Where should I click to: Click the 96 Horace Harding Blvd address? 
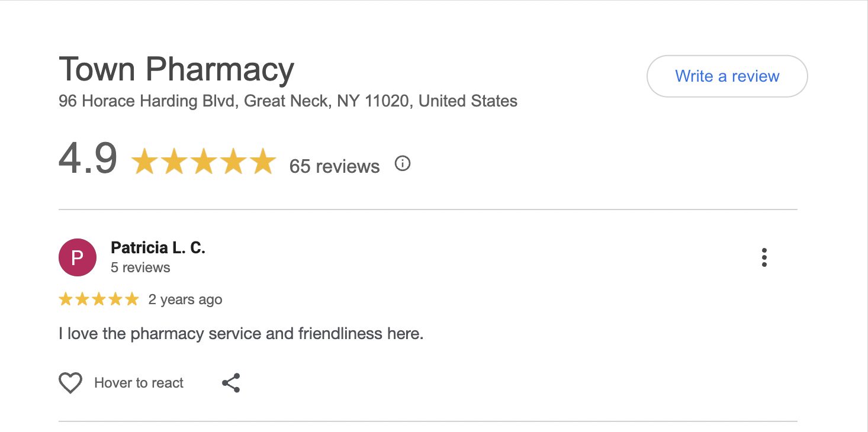[x=288, y=101]
